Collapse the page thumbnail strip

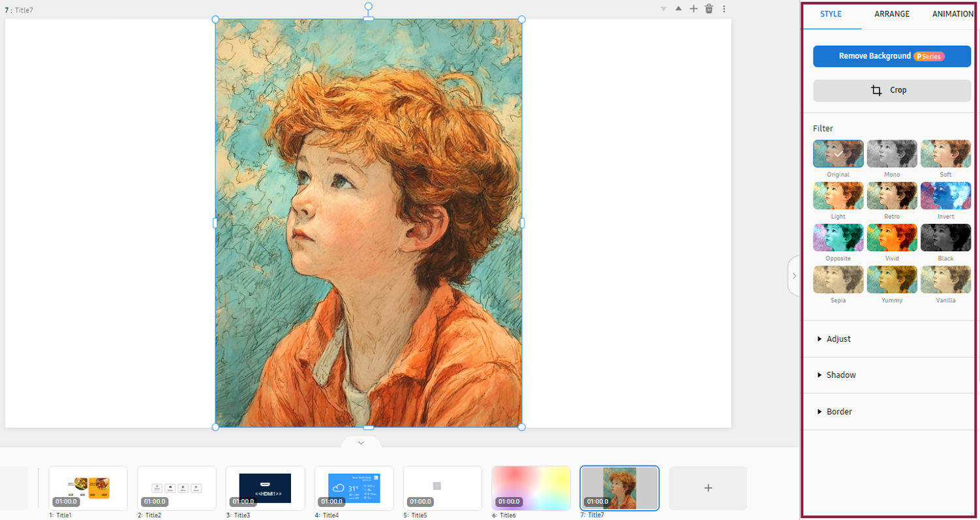click(x=361, y=443)
